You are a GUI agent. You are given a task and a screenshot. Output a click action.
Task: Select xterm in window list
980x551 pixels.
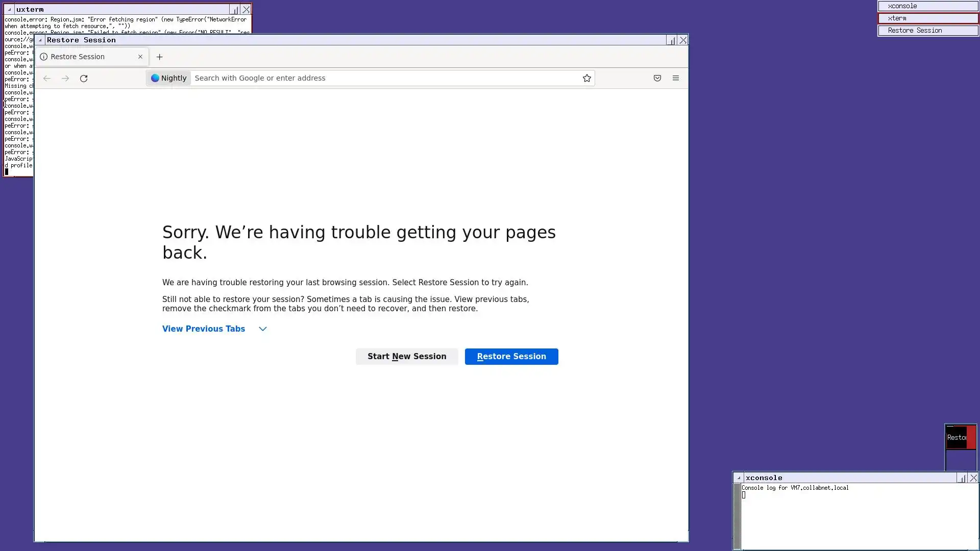tap(928, 18)
